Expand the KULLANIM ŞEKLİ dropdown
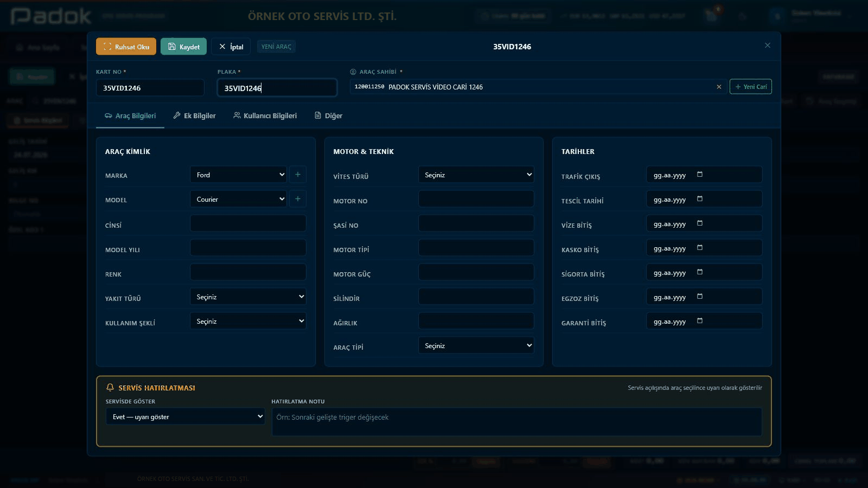This screenshot has width=868, height=488. [248, 321]
